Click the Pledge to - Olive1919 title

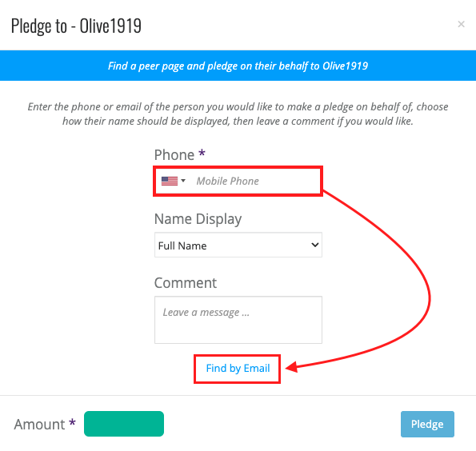(76, 26)
